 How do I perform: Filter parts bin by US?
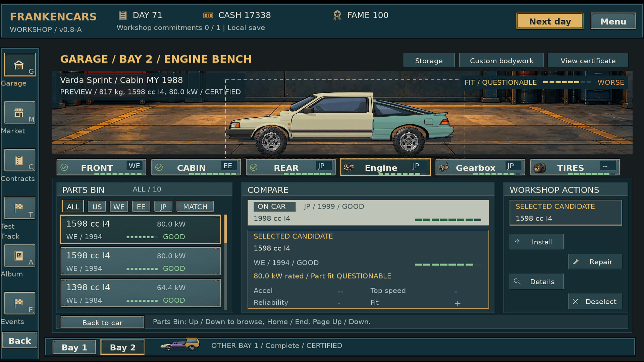(x=97, y=206)
